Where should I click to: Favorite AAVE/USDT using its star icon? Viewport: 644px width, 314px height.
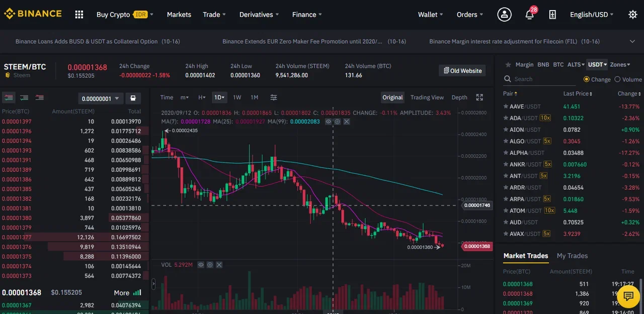click(x=507, y=106)
